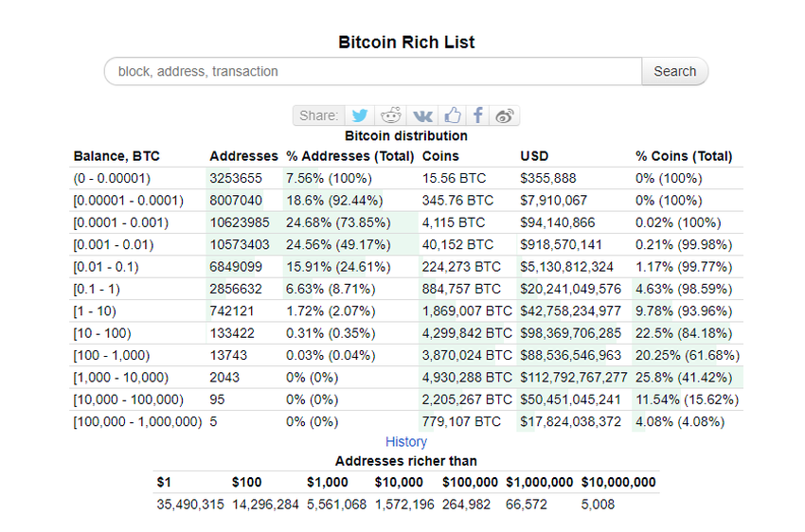Click the '$100' richer-than header
The width and height of the screenshot is (805, 532).
(246, 482)
